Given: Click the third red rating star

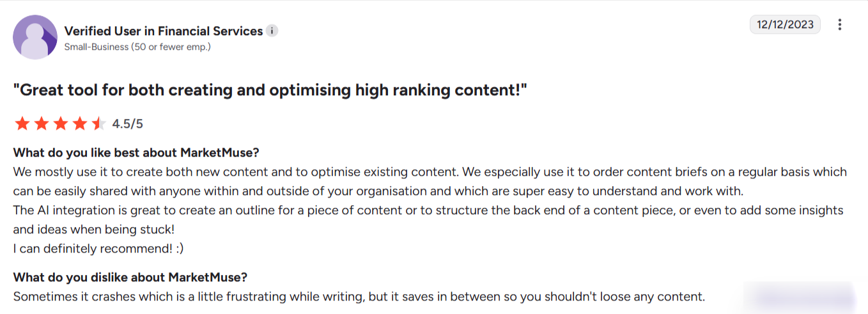Looking at the screenshot, I should coord(61,123).
